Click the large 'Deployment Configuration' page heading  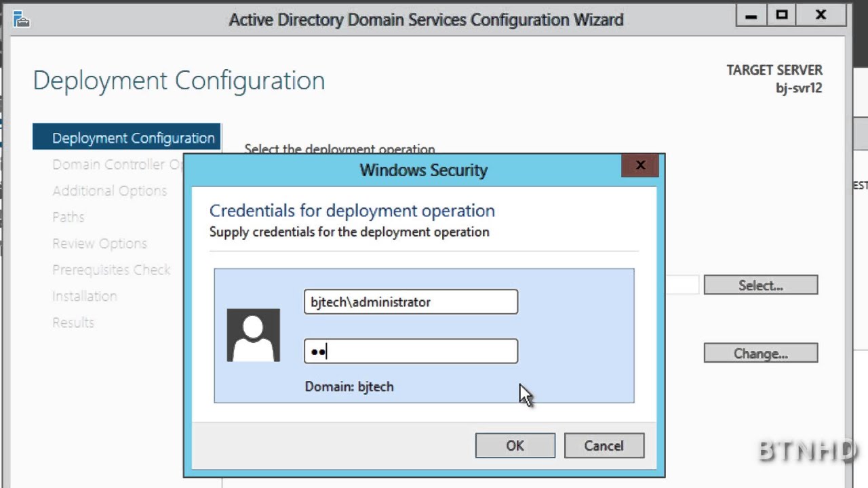[179, 81]
